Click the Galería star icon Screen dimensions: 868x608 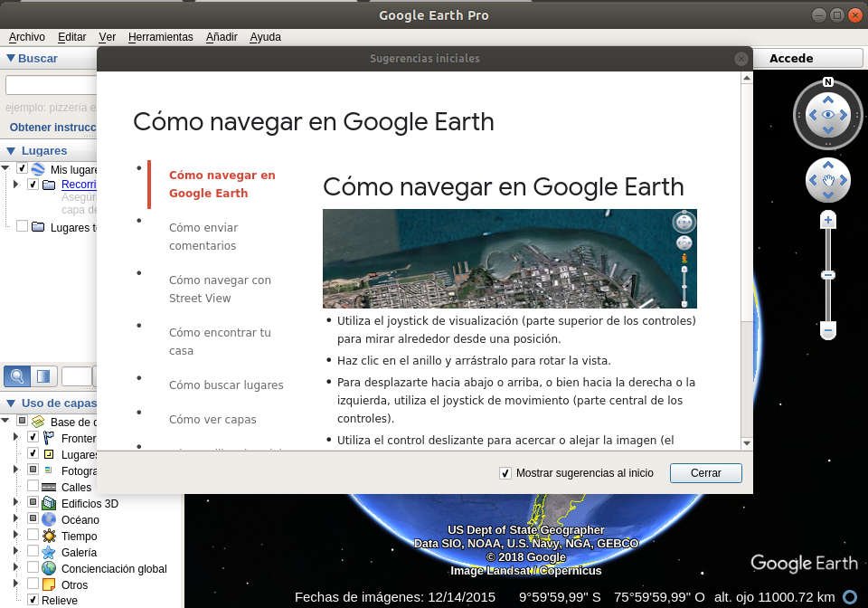(x=49, y=552)
